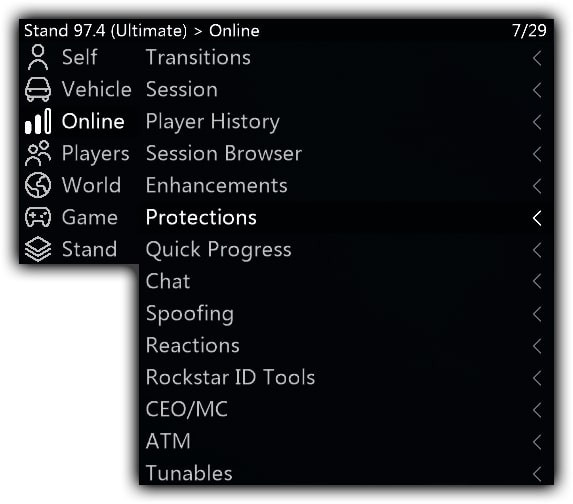Open the Session Browser entry
Screen dimensions: 573x504
pos(346,154)
